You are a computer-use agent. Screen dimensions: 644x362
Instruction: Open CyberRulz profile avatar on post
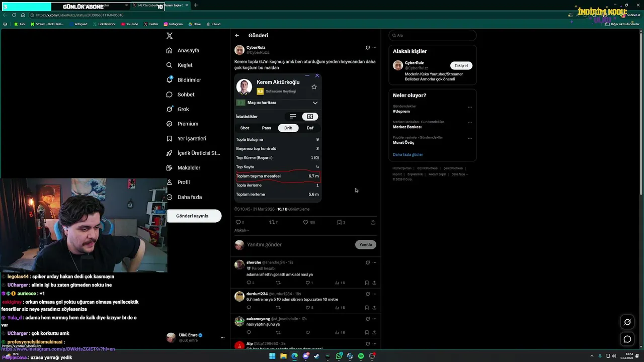239,50
